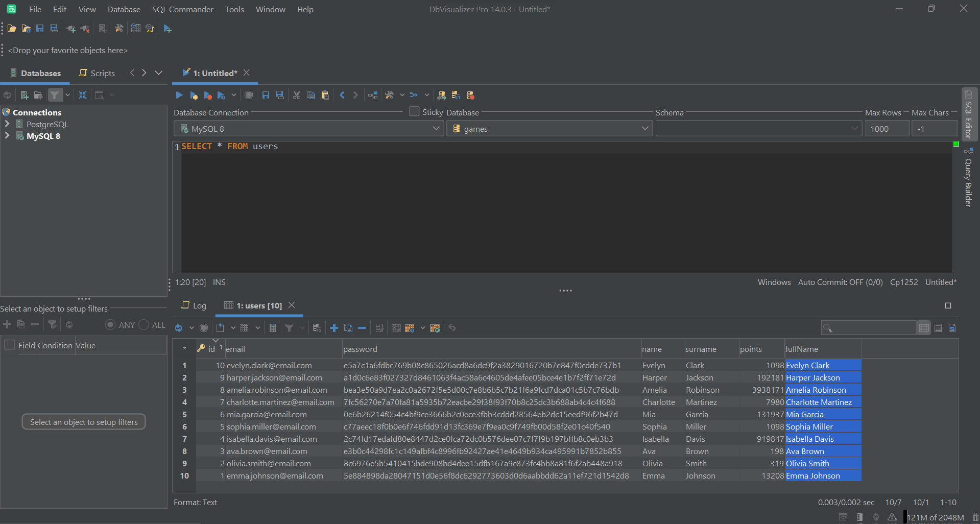Expand the MySQL 8 connection node
Image resolution: width=980 pixels, height=524 pixels.
click(x=7, y=136)
